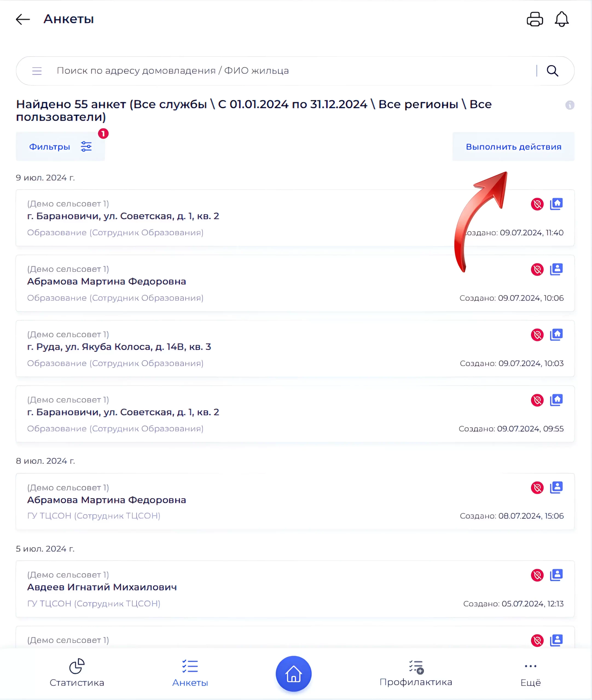592x700 pixels.
Task: Open hamburger menu in search bar
Action: coord(37,71)
